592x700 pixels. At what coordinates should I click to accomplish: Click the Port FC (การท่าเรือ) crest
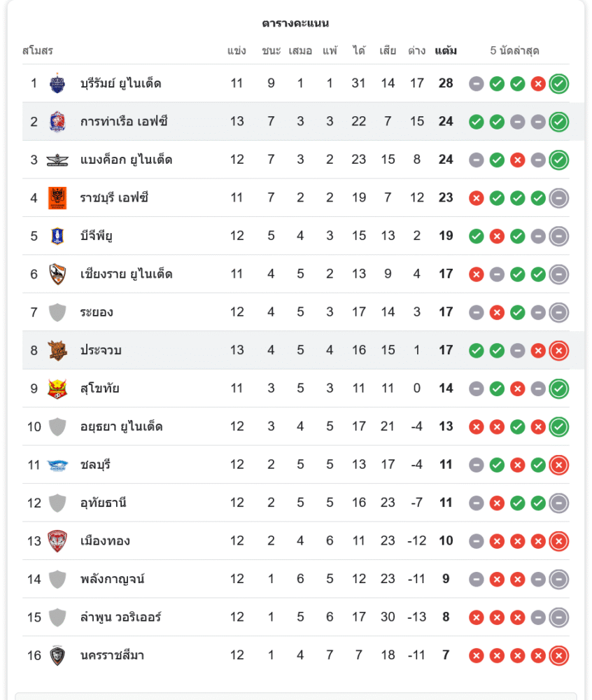57,122
